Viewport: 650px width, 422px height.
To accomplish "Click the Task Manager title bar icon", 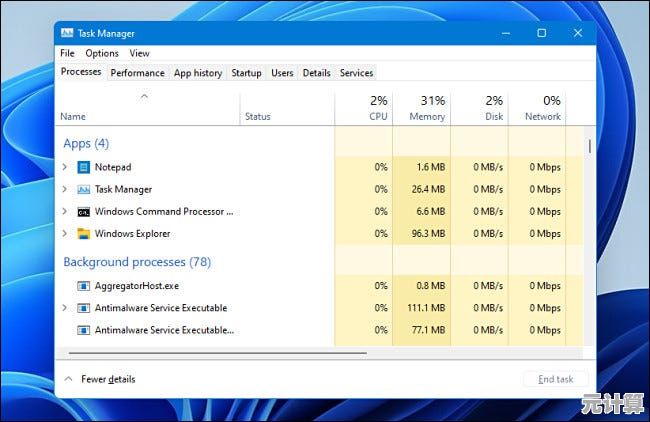I will [x=68, y=32].
